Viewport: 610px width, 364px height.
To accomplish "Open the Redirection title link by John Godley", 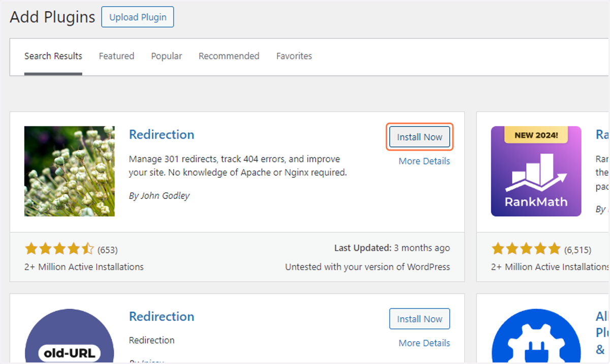I will pyautogui.click(x=162, y=135).
